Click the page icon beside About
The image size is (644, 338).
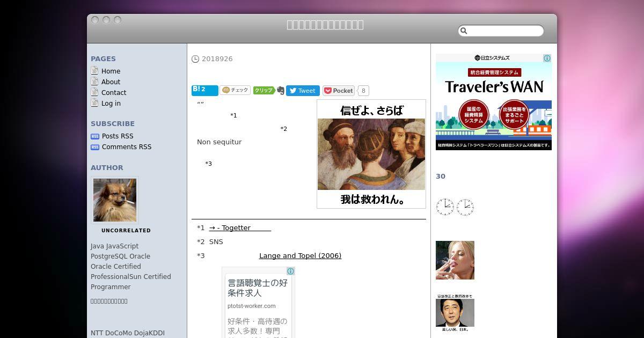click(94, 82)
